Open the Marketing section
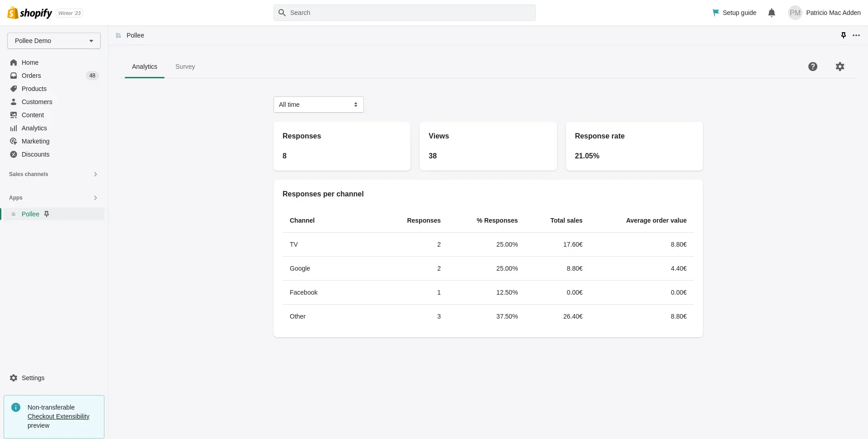Image resolution: width=868 pixels, height=439 pixels. (x=35, y=141)
